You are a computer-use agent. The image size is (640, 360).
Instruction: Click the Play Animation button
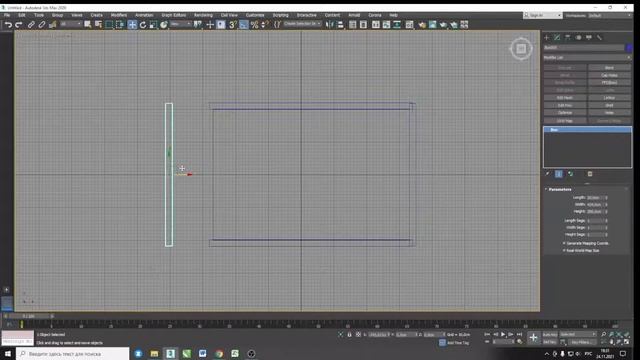(x=503, y=335)
